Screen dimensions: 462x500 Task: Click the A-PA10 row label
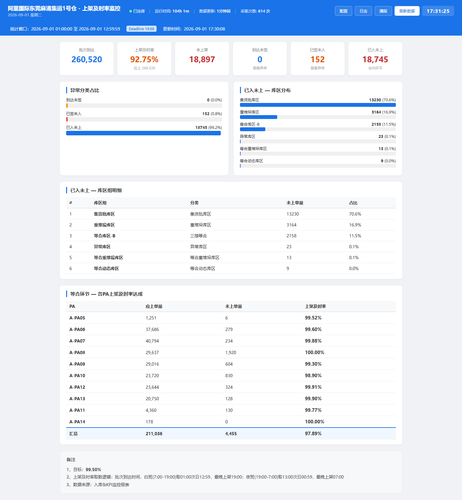(x=77, y=376)
